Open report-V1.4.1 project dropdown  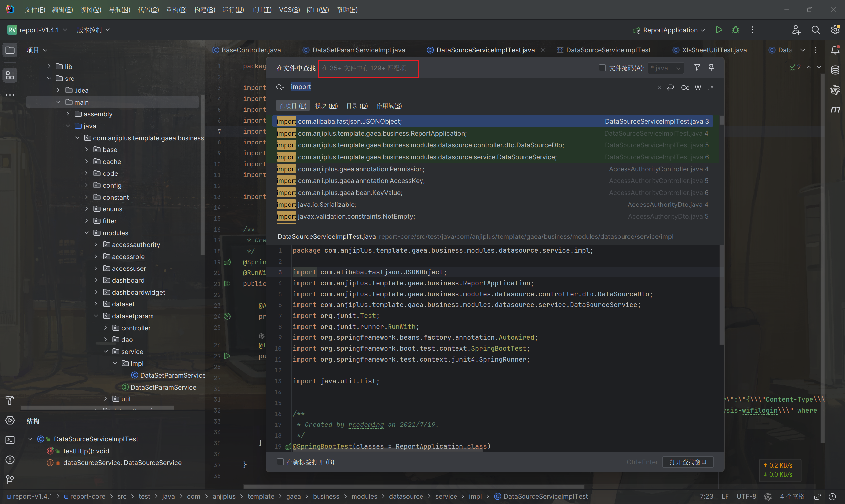37,30
